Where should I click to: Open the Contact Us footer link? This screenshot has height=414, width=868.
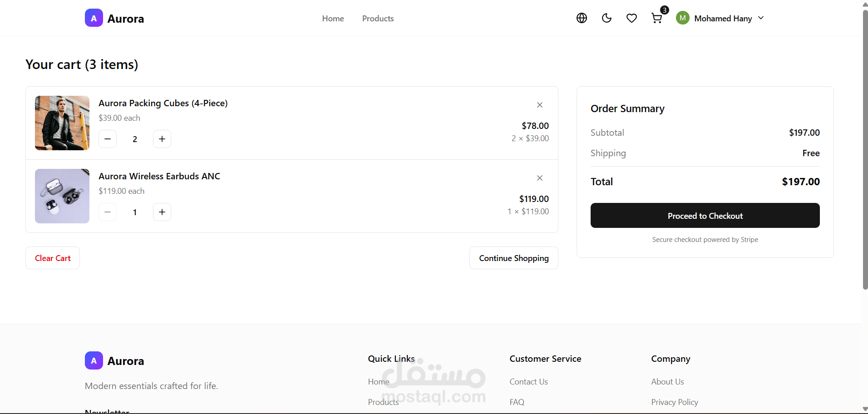click(528, 382)
